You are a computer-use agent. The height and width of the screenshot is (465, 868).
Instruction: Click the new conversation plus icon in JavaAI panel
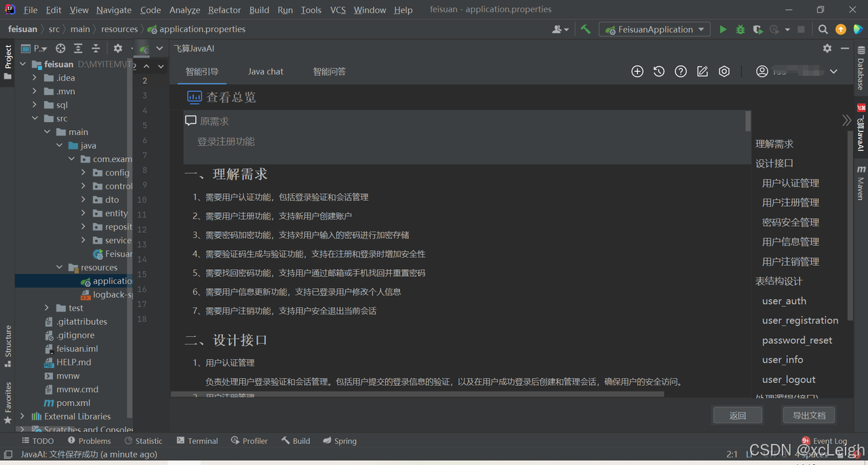[x=637, y=71]
